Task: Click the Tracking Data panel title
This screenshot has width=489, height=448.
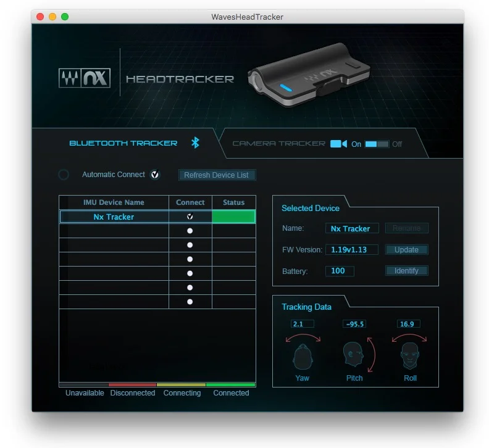Action: 306,307
